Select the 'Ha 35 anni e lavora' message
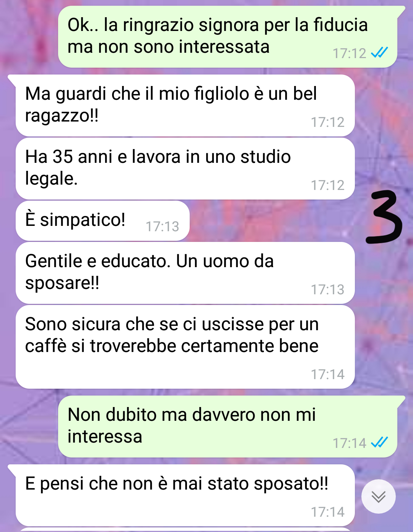Screen dimensions: 413x532 point(185,168)
